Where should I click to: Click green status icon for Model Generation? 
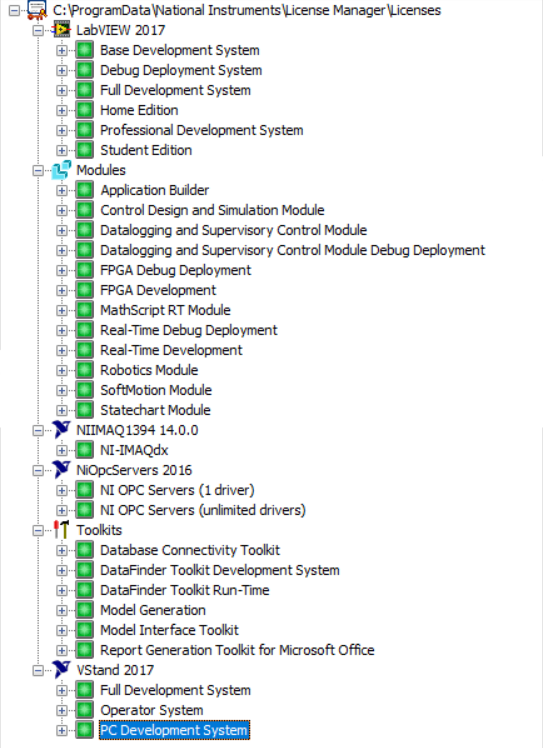(84, 610)
